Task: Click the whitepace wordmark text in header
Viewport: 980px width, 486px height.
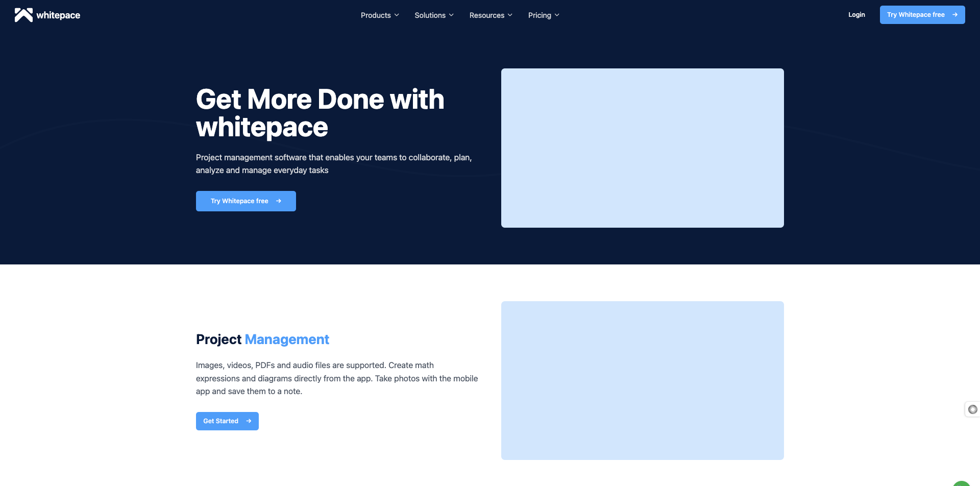Action: point(58,15)
